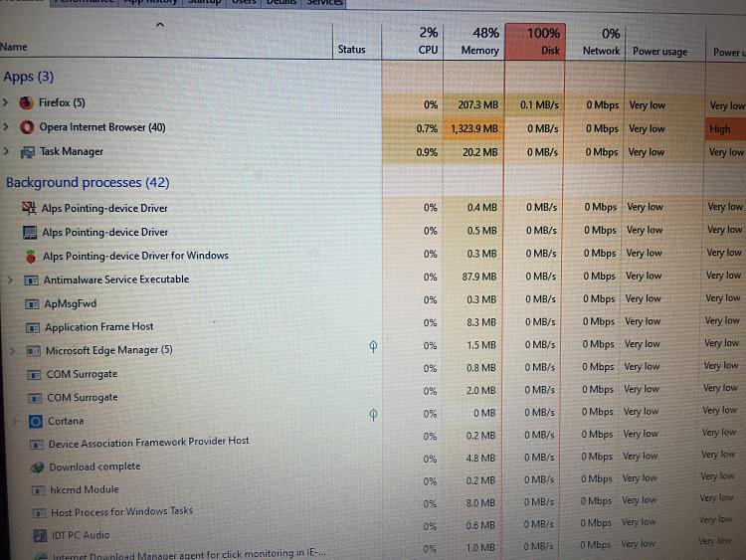
Task: Select Device Association Framework Provider Host name
Action: click(148, 443)
